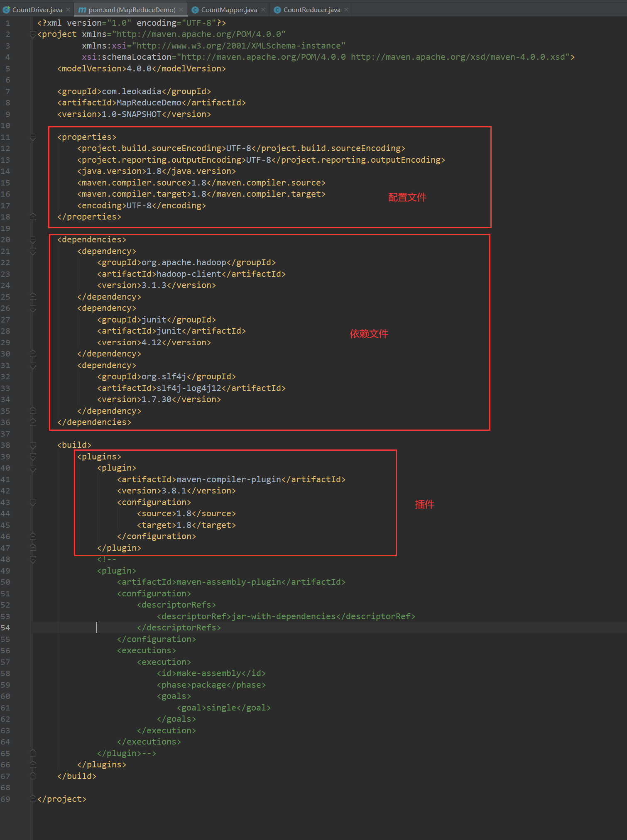Click the phase package line
This screenshot has height=840, width=627.
pos(211,685)
